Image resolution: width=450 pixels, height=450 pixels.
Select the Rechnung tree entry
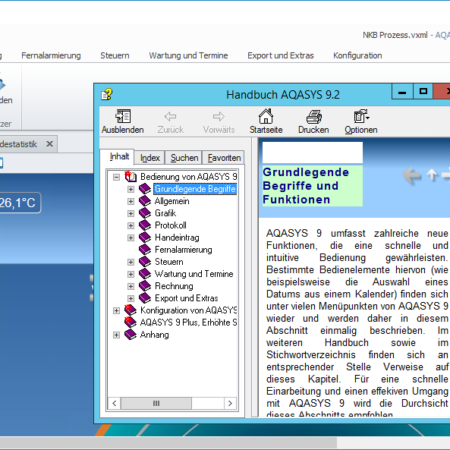[x=174, y=286]
